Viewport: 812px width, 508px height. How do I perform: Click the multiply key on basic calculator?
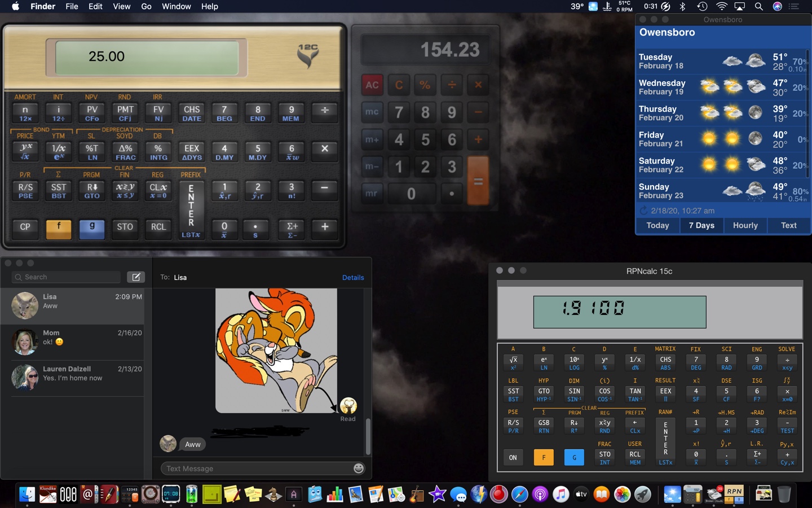478,85
